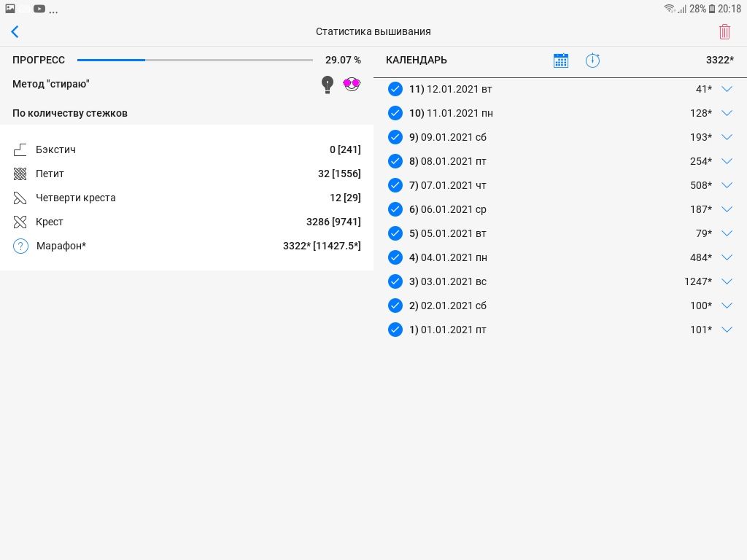The width and height of the screenshot is (747, 560).
Task: Tap the Petit stitch icon
Action: pyautogui.click(x=20, y=174)
